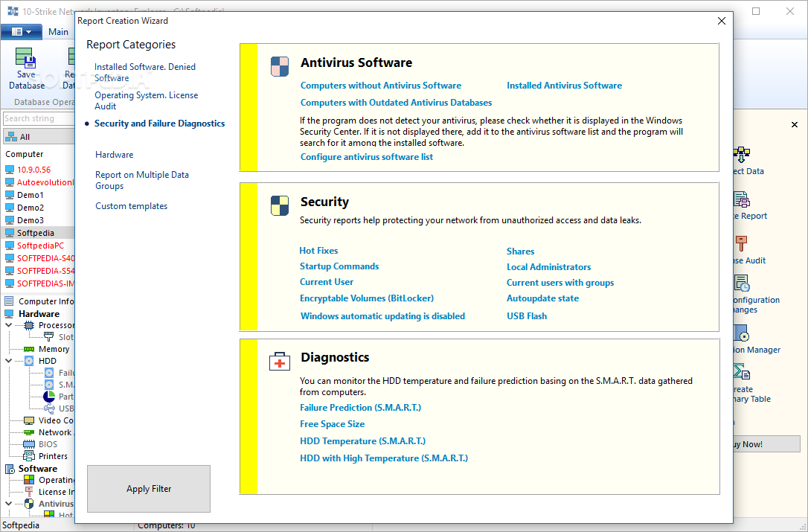
Task: Open HDD with High Temperature report
Action: tap(384, 458)
